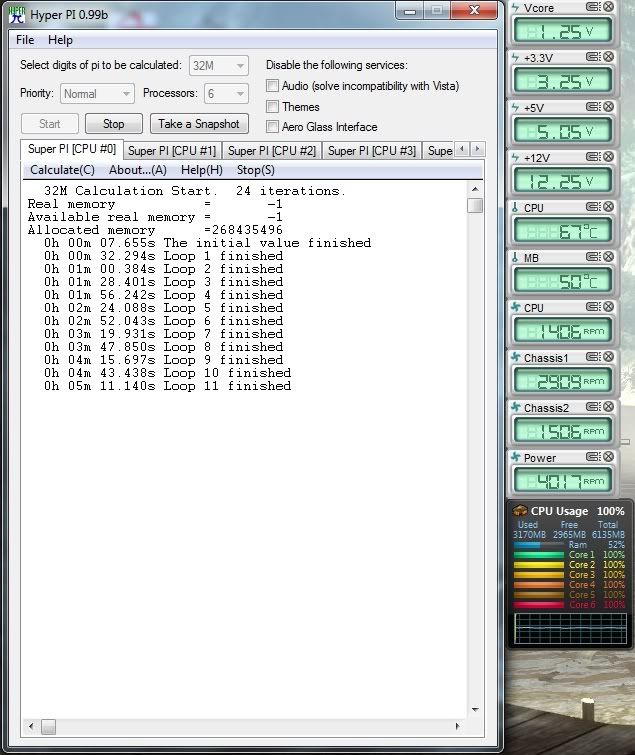Click the lightning icon on Vcore gadget
Viewport: 635px width, 755px height.
tap(516, 7)
